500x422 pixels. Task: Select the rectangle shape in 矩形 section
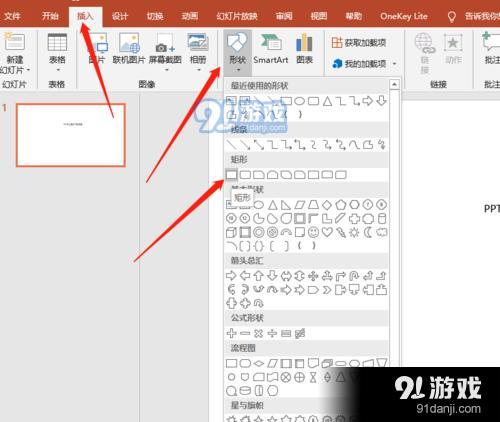231,174
